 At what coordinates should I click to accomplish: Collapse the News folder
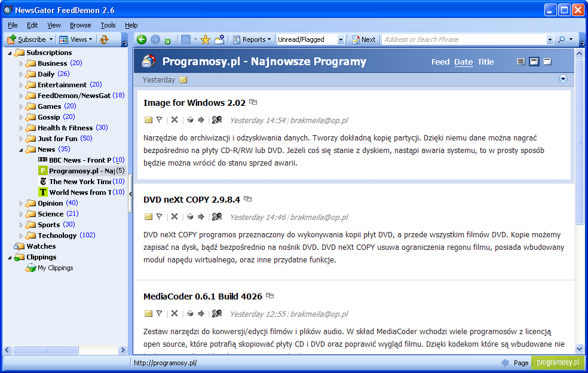coord(21,149)
